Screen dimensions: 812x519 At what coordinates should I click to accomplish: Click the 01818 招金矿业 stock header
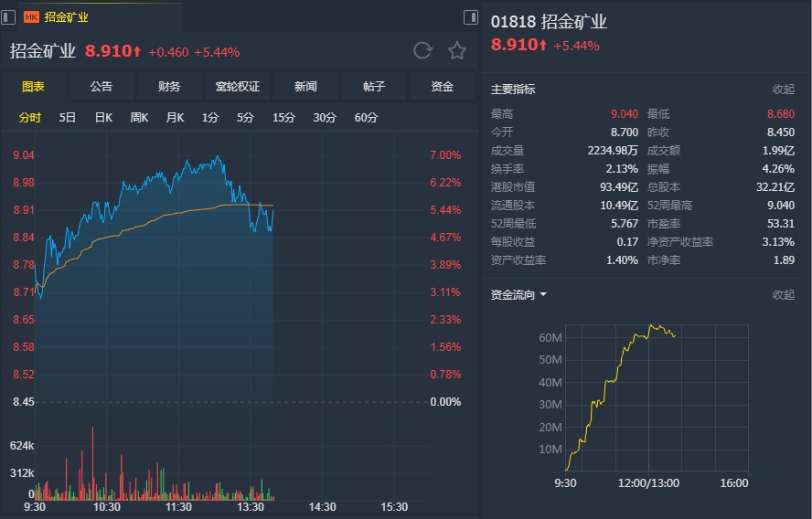point(549,22)
